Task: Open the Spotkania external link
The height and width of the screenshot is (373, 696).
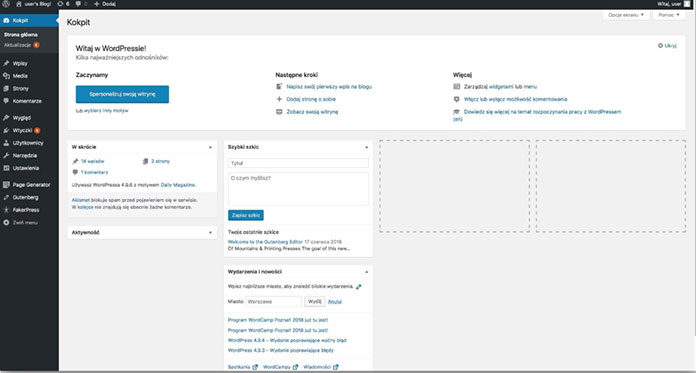Action: click(242, 367)
